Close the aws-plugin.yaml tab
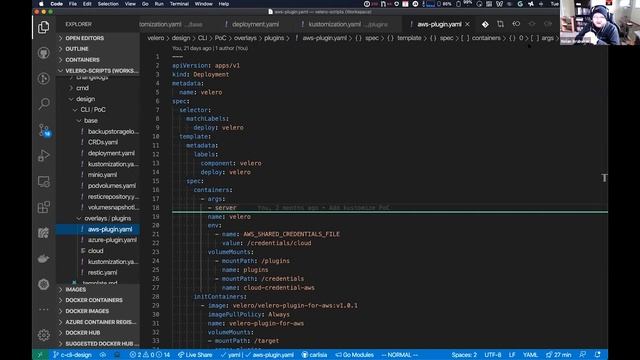This screenshot has height=360, width=640. pyautogui.click(x=467, y=24)
